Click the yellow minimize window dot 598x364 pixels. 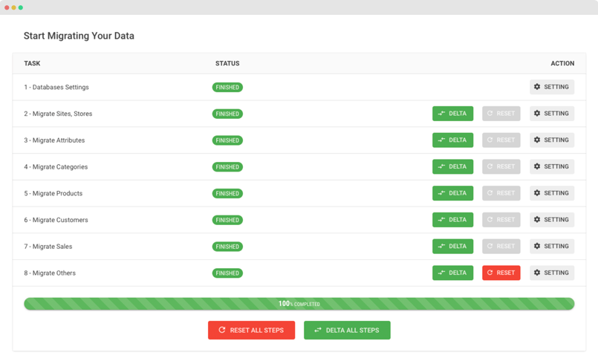coord(13,7)
